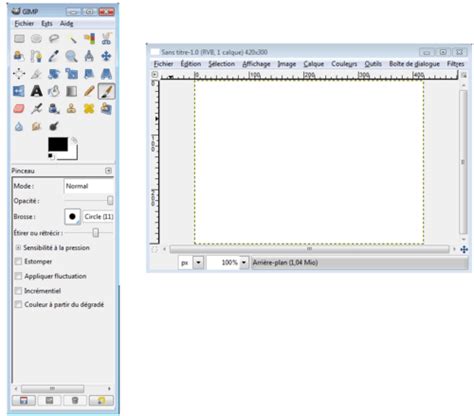Click the black foreground color swatch
This screenshot has width=474, height=416.
point(58,145)
